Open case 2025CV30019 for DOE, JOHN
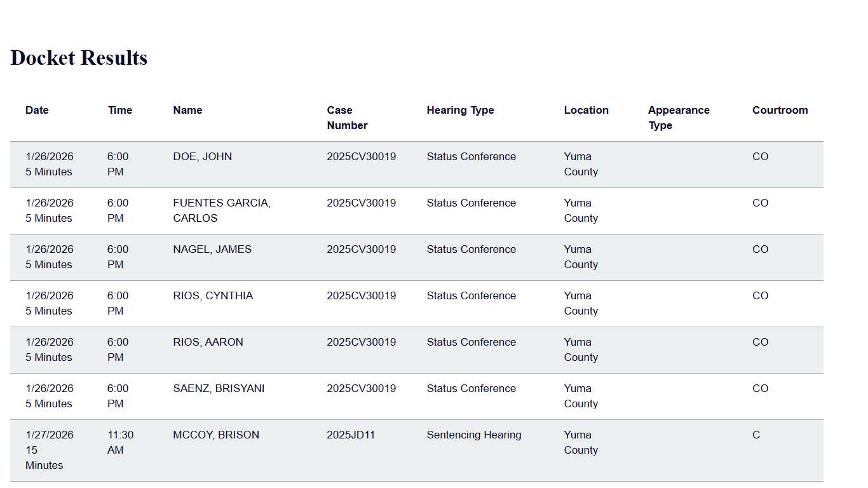This screenshot has height=488, width=868. (x=361, y=156)
